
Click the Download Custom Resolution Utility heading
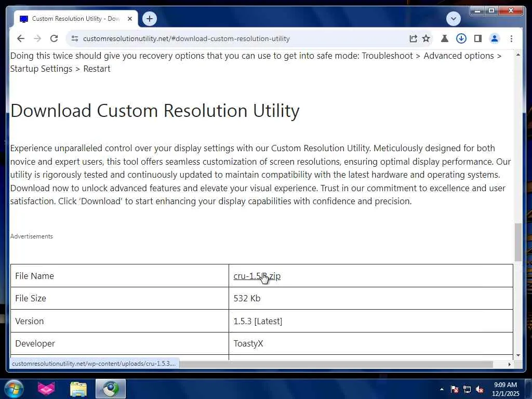click(x=155, y=111)
